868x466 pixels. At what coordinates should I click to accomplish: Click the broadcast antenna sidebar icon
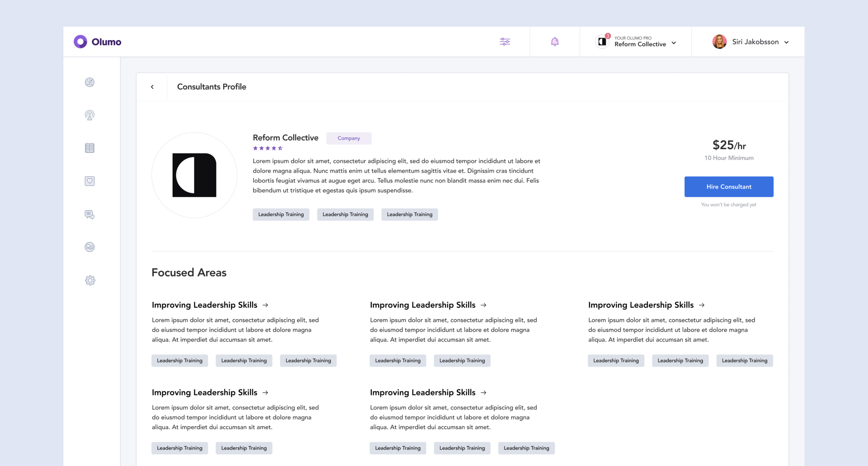[x=90, y=115]
